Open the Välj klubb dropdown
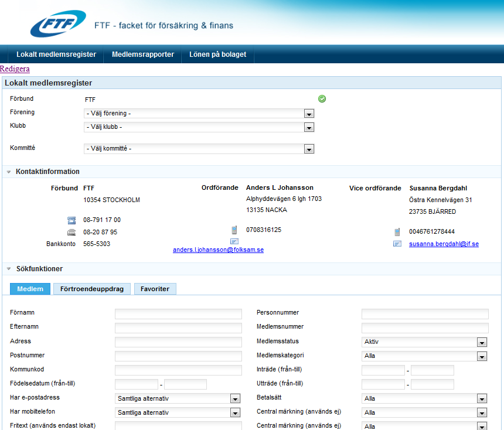Image resolution: width=504 pixels, height=430 pixels. 199,127
